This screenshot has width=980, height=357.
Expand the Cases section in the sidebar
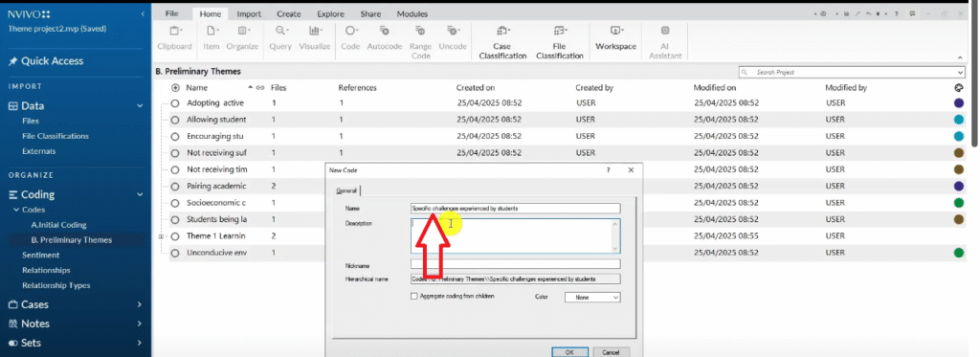(140, 304)
